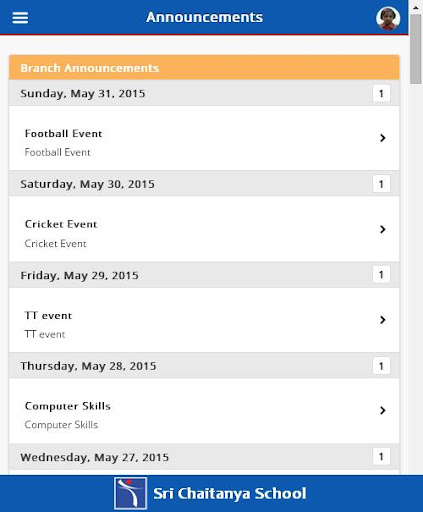The height and width of the screenshot is (512, 423).
Task: Expand Wednesday, May 27, 2015 section
Action: [x=204, y=457]
